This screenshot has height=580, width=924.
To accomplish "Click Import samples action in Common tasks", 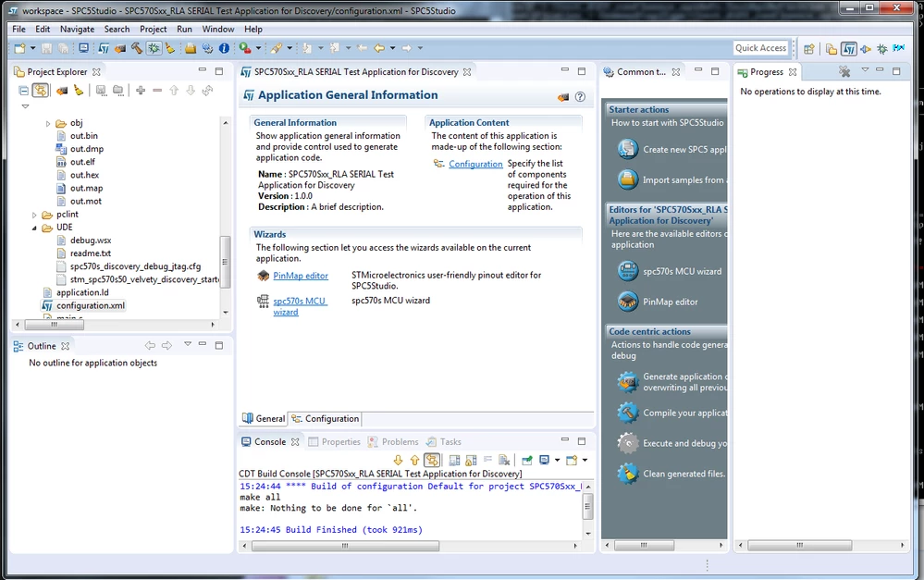I will (671, 179).
